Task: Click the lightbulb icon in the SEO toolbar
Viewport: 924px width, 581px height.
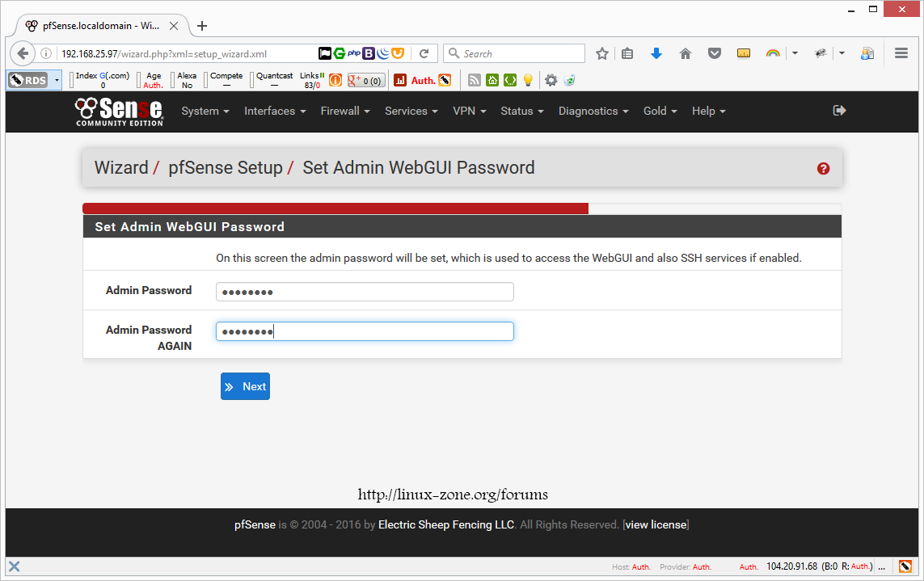Action: pyautogui.click(x=528, y=80)
